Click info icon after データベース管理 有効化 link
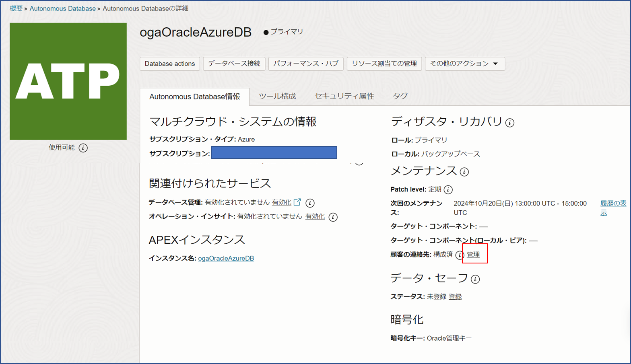The height and width of the screenshot is (364, 631). pyautogui.click(x=310, y=203)
